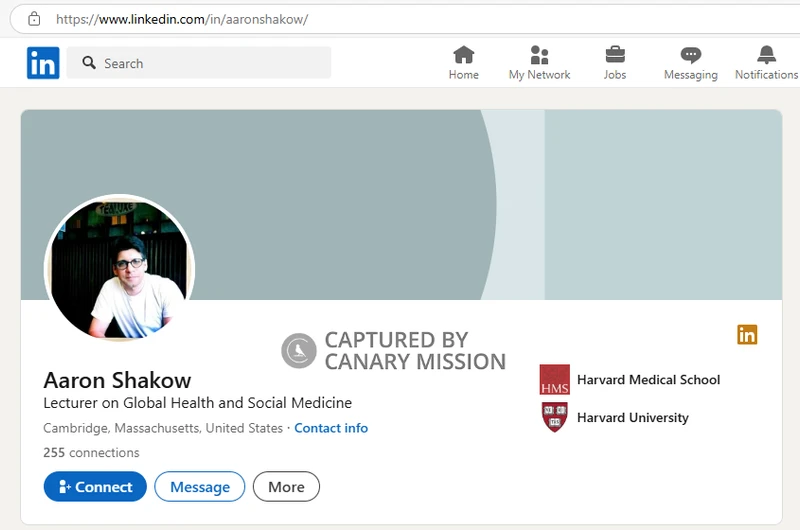Viewport: 800px width, 530px height.
Task: Open the Contact info link
Action: tap(331, 428)
